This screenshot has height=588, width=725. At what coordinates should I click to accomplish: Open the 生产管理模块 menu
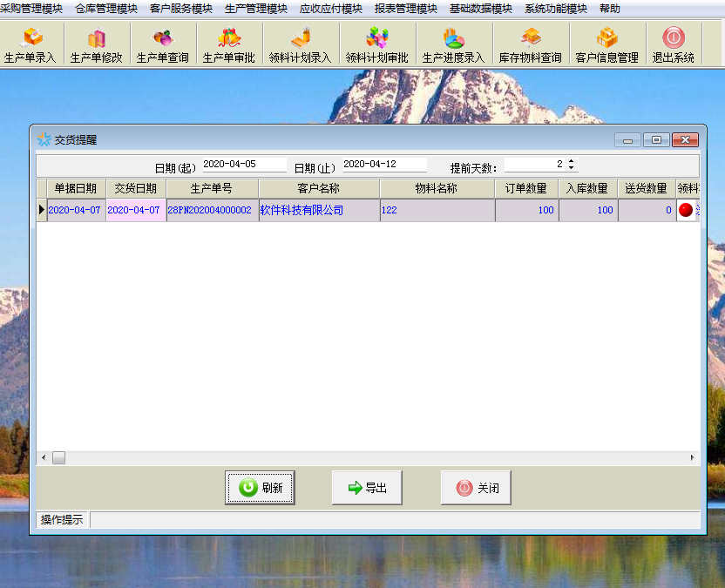pos(255,9)
